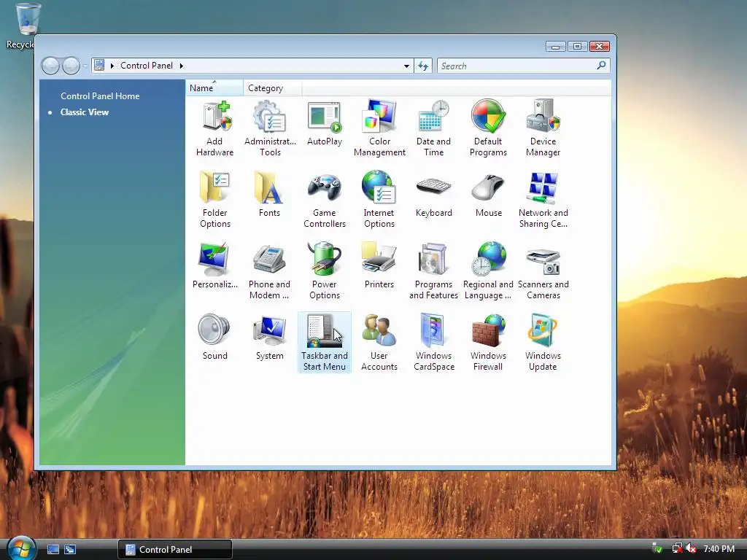The image size is (747, 560).
Task: Open Default Programs
Action: click(x=488, y=128)
